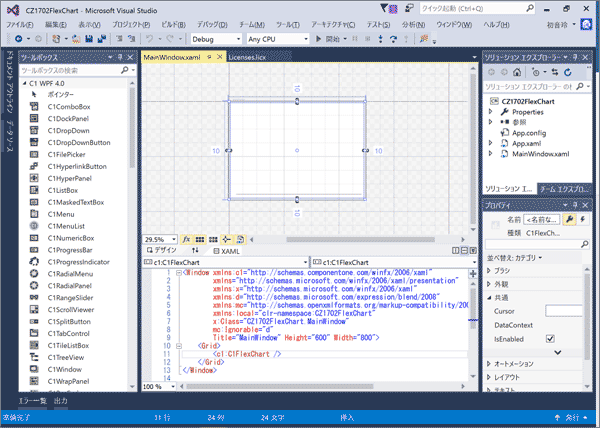Image resolution: width=600 pixels, height=428 pixels.
Task: Expand more common properties chevron
Action: tap(558, 352)
